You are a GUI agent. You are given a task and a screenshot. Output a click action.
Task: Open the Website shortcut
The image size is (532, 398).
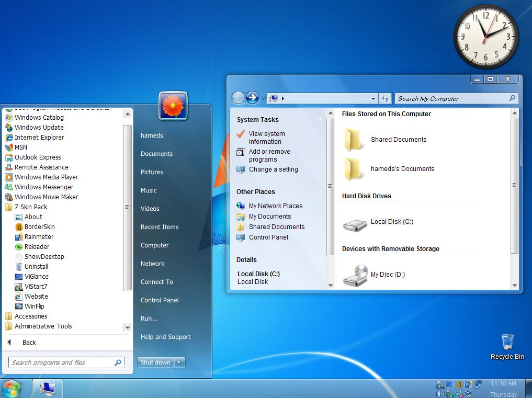(31, 296)
